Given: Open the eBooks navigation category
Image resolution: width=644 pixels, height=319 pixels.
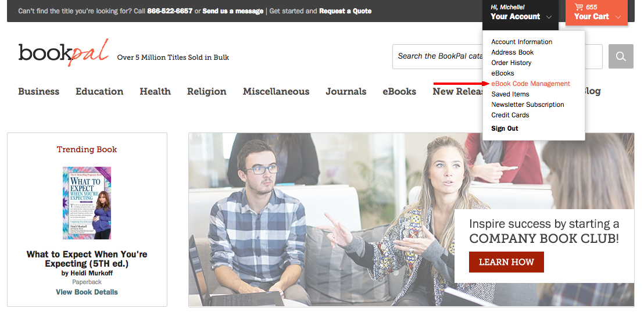Looking at the screenshot, I should 399,92.
